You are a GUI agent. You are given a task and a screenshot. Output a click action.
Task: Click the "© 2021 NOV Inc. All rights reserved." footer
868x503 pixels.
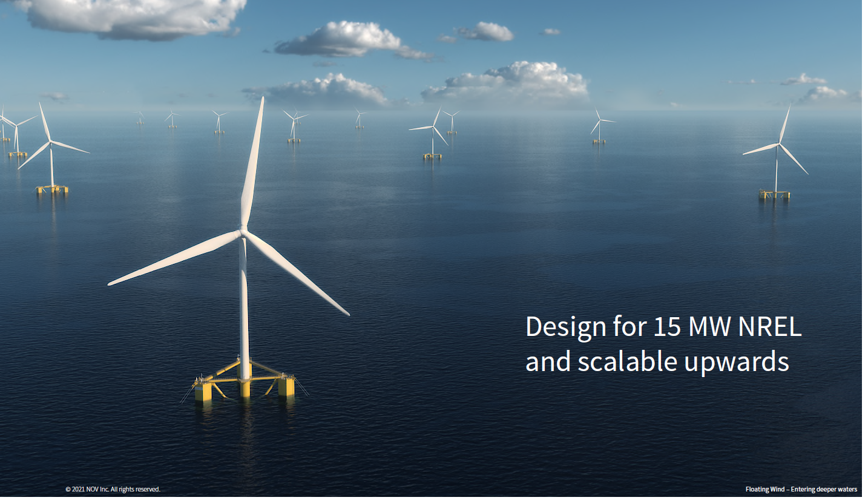click(x=113, y=489)
